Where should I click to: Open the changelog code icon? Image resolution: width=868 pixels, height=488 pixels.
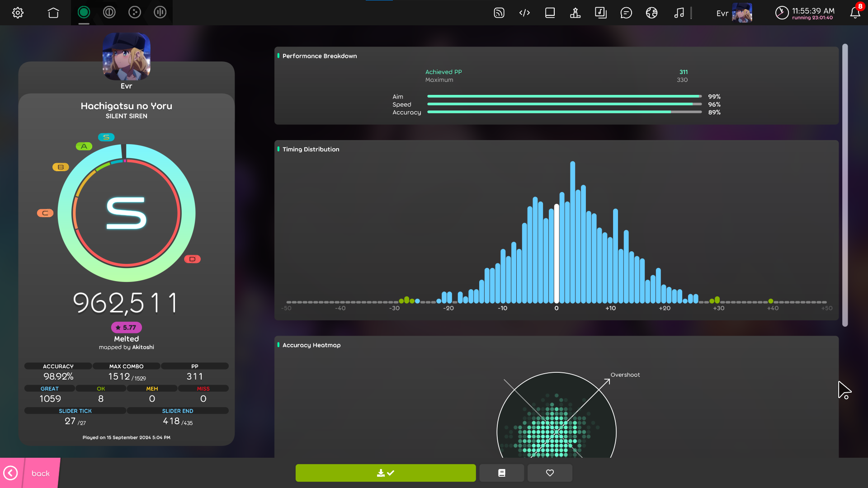524,13
